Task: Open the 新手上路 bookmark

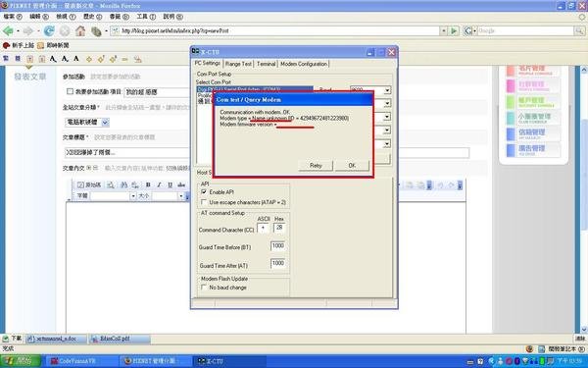Action: pyautogui.click(x=19, y=45)
